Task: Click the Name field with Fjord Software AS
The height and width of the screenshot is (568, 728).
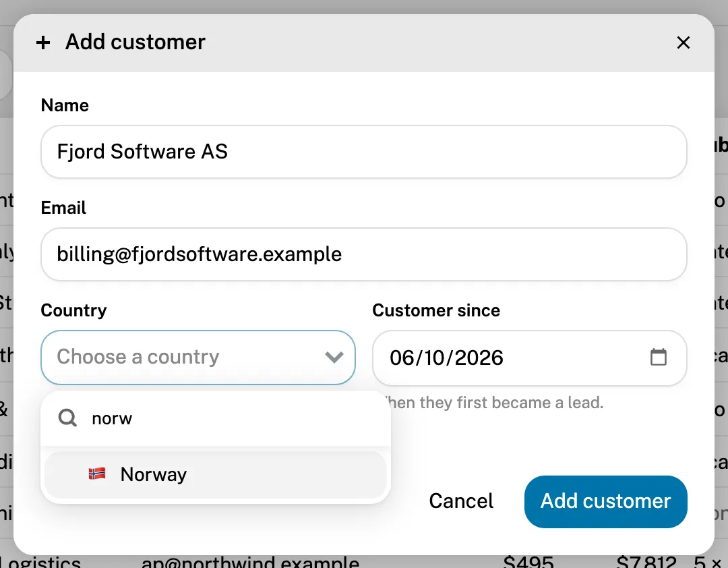Action: point(363,152)
